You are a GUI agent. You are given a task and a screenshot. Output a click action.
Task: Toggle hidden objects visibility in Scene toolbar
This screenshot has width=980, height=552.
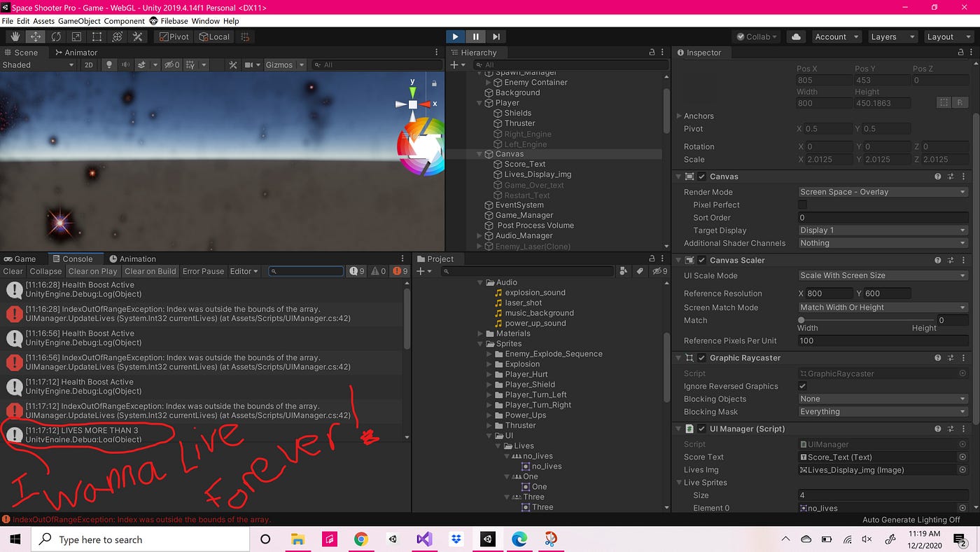pos(171,64)
